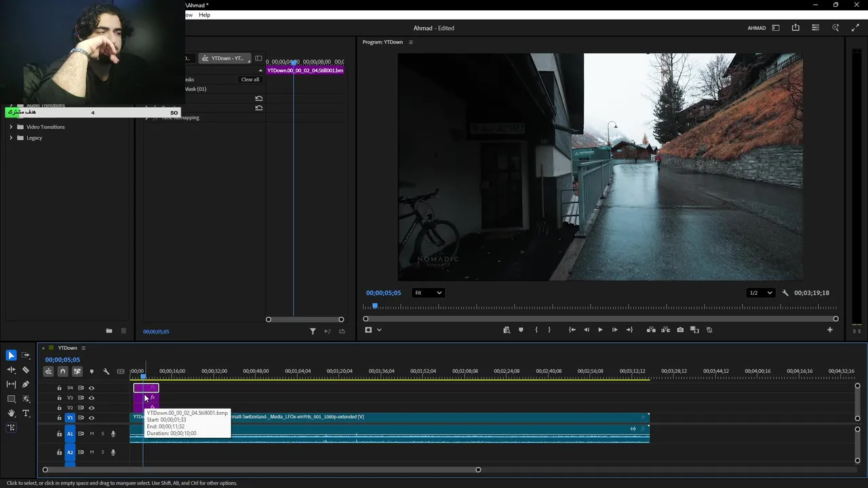Toggle V4 track visibility eye
Screen dimensions: 868x488
[92, 388]
